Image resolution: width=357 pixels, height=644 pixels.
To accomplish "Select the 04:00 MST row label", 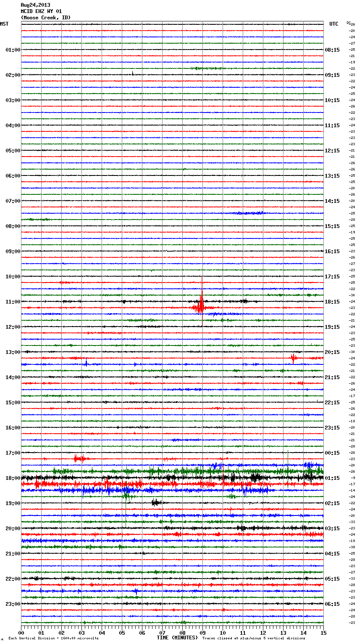I will click(13, 126).
